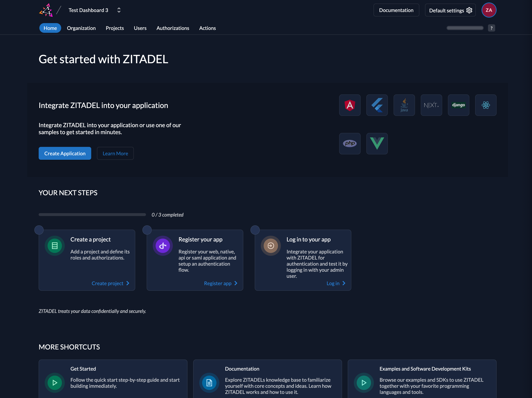Choose the Next.js framework icon

click(431, 105)
